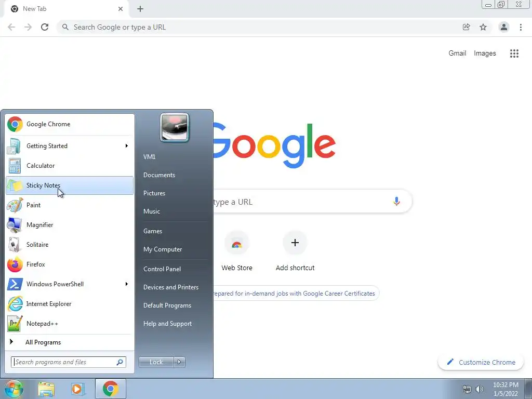
Task: Open the Web Store shortcut
Action: pos(237,251)
